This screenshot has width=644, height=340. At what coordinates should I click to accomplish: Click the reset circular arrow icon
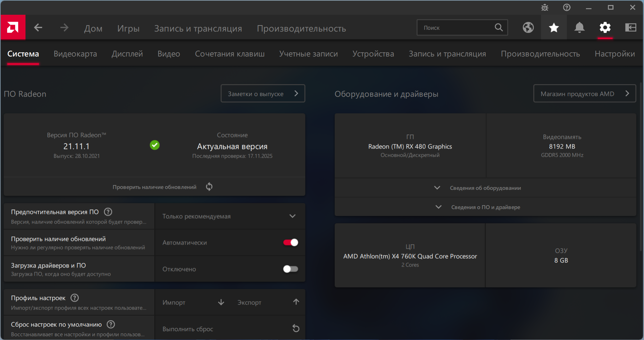(296, 328)
